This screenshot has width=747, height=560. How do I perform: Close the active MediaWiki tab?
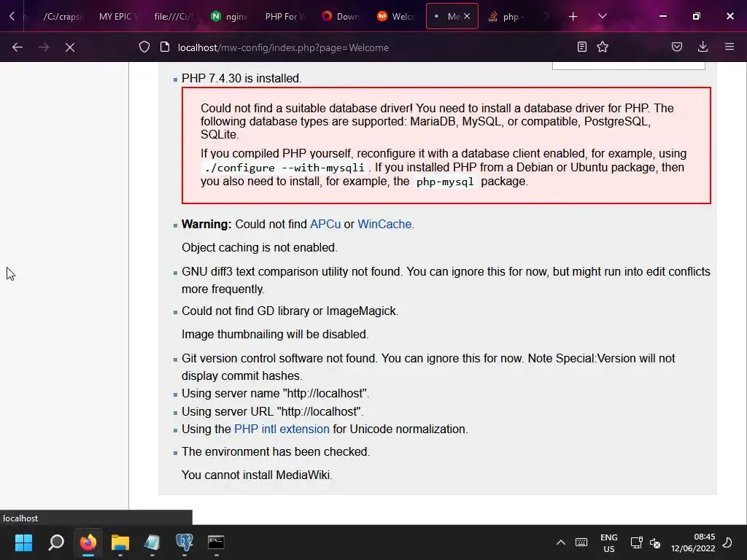pyautogui.click(x=467, y=16)
